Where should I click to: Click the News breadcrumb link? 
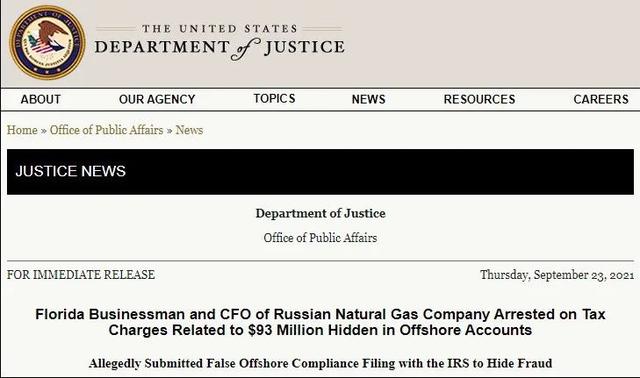click(x=189, y=130)
